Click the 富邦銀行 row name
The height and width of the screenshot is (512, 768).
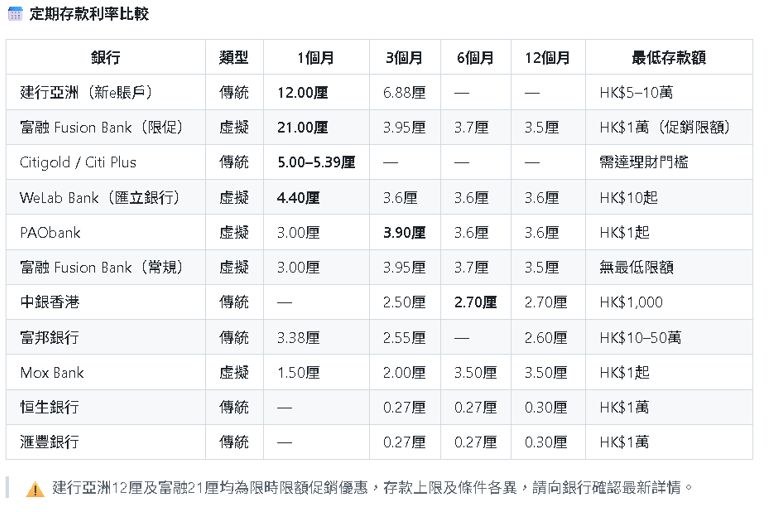pos(49,338)
